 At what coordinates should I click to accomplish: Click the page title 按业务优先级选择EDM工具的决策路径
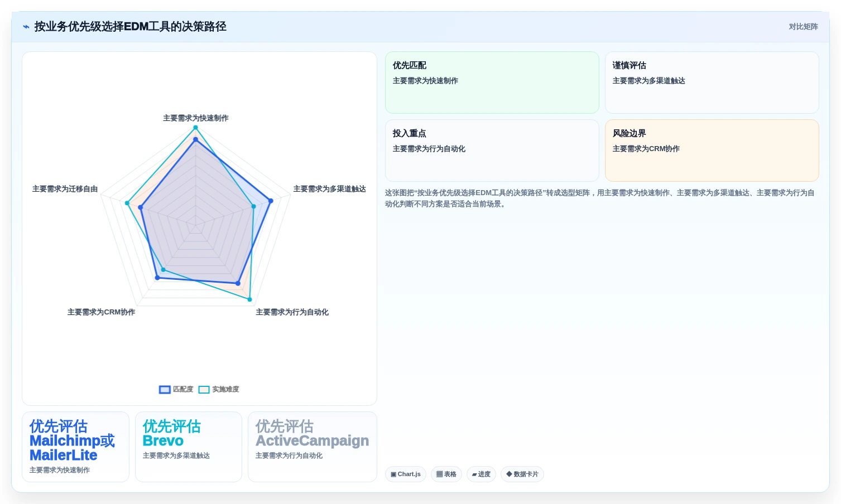[130, 27]
